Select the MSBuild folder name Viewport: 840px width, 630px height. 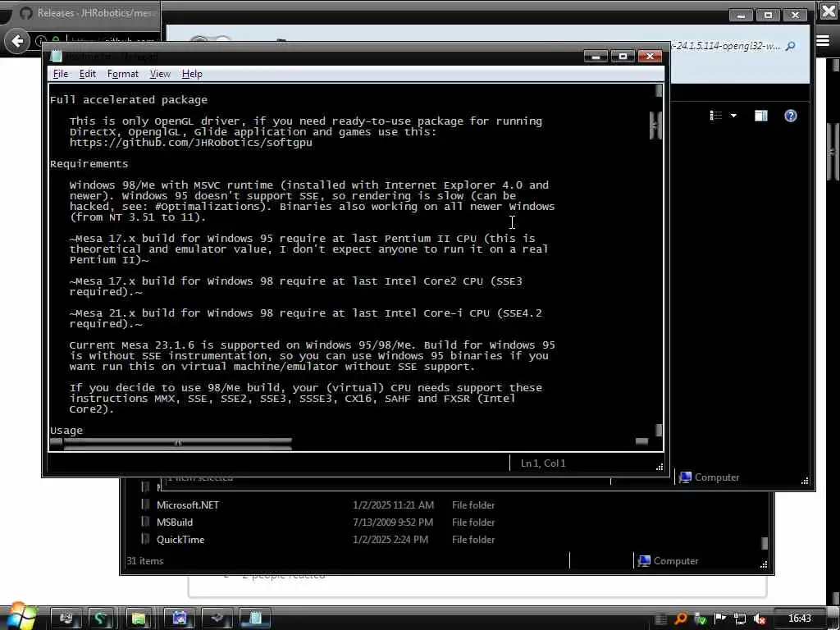pyautogui.click(x=175, y=522)
